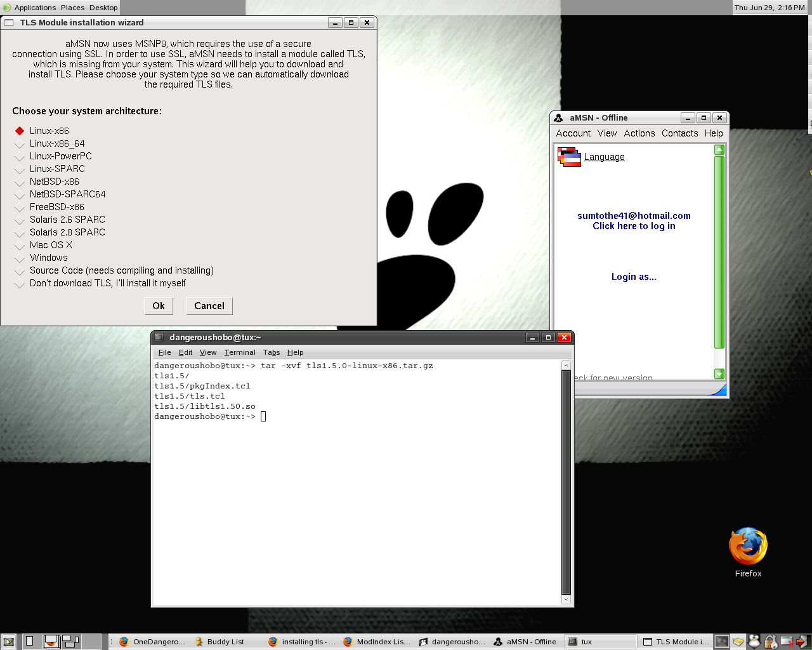The height and width of the screenshot is (650, 812).
Task: Open the Applications menu in the top panel
Action: [35, 8]
